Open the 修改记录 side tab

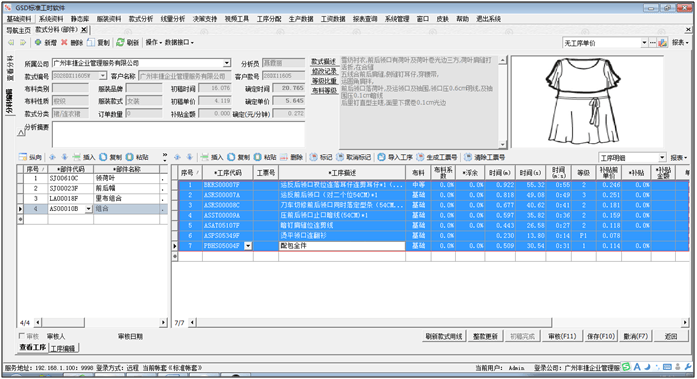(324, 72)
